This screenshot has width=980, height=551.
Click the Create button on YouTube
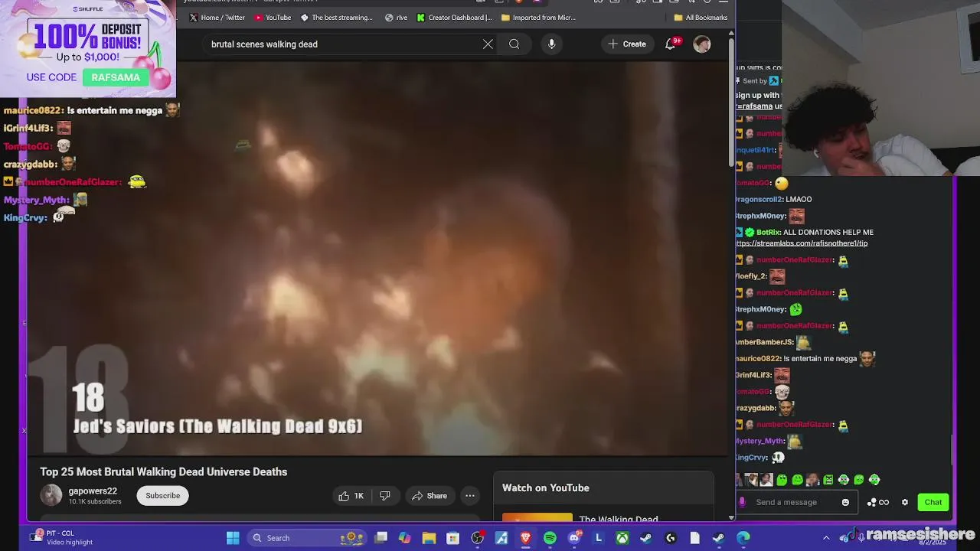coord(627,44)
